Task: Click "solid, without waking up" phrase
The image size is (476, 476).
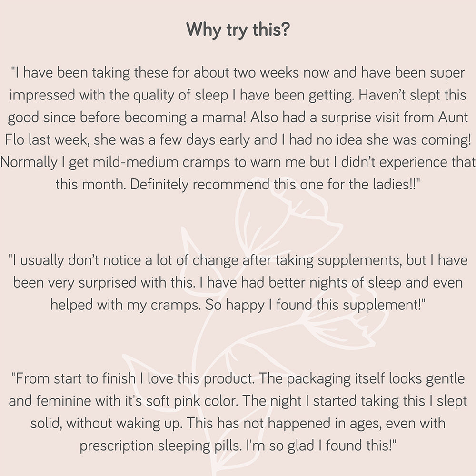Action: click(88, 423)
